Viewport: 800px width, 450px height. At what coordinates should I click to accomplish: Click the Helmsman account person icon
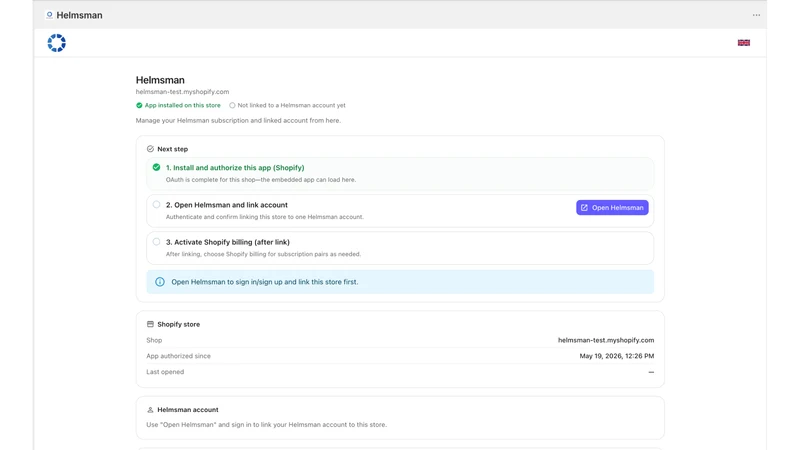(x=150, y=410)
